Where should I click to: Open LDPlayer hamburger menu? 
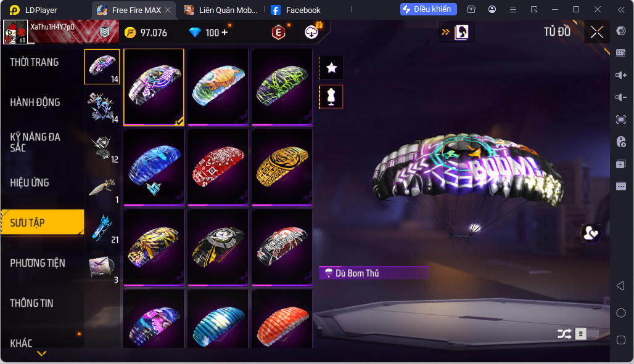[513, 9]
